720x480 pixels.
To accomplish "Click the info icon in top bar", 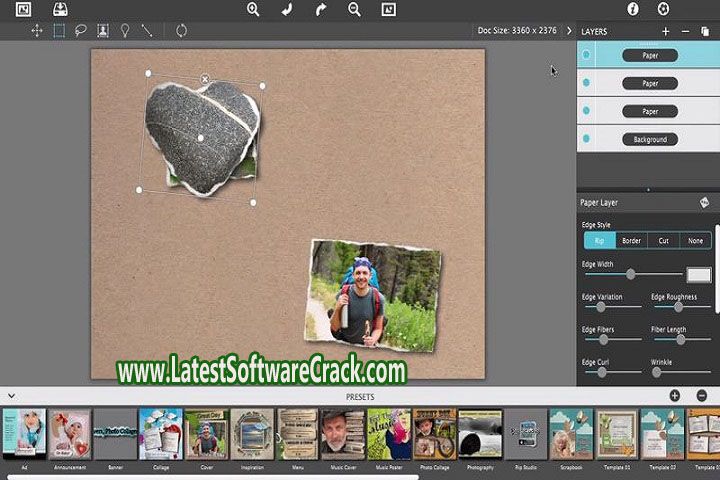I will coord(632,9).
